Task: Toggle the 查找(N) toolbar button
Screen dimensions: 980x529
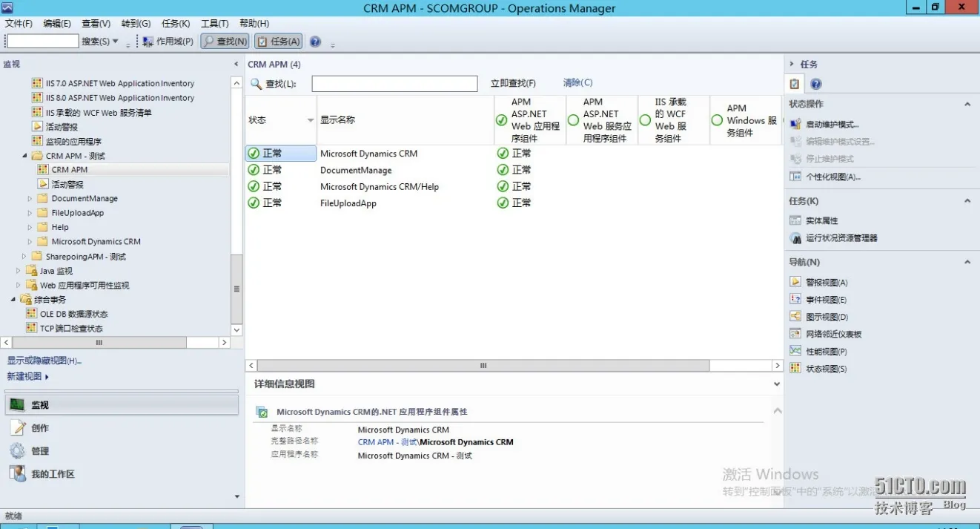Action: tap(225, 42)
